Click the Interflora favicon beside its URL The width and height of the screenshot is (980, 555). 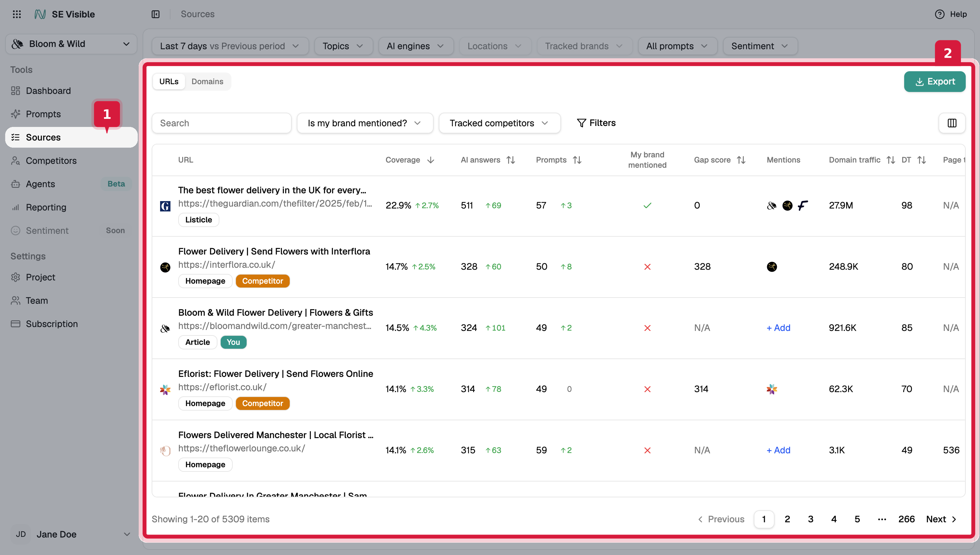click(x=165, y=267)
